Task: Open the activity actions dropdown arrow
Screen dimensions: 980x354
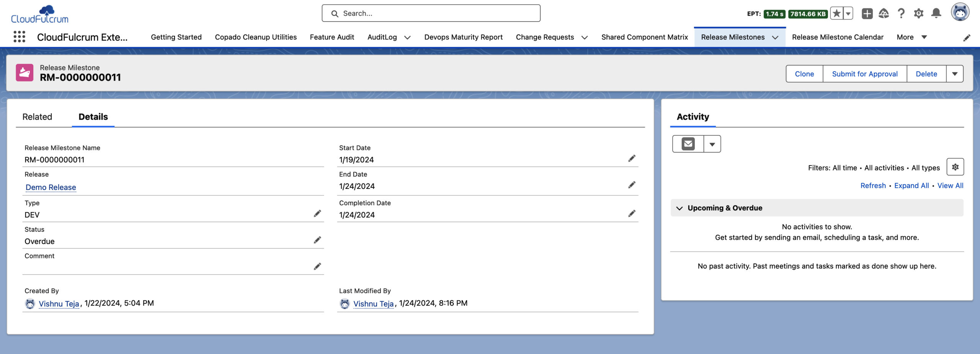Action: point(712,144)
